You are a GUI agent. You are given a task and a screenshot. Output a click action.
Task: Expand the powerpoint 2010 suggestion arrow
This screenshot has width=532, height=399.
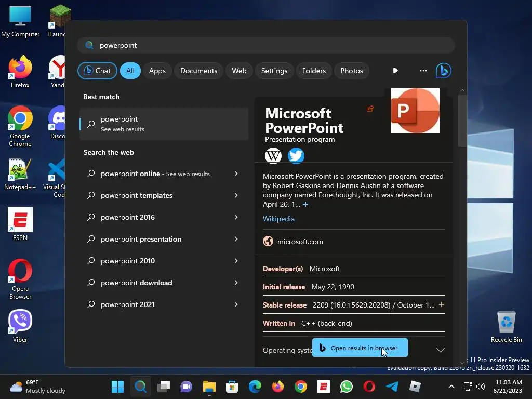pyautogui.click(x=236, y=261)
